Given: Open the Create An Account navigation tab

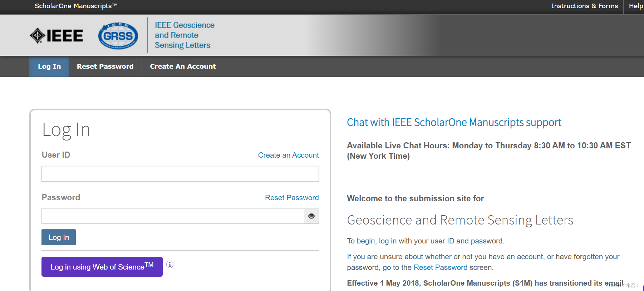Looking at the screenshot, I should click(x=183, y=66).
